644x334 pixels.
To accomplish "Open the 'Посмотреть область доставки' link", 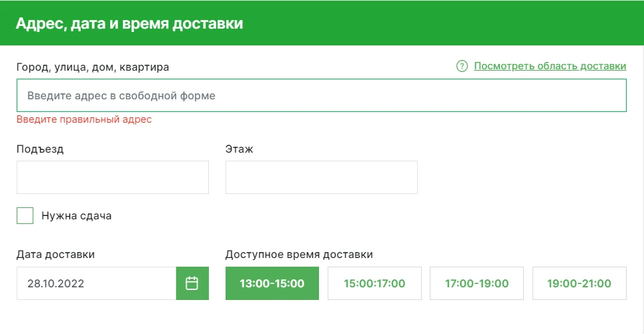I will pyautogui.click(x=550, y=66).
